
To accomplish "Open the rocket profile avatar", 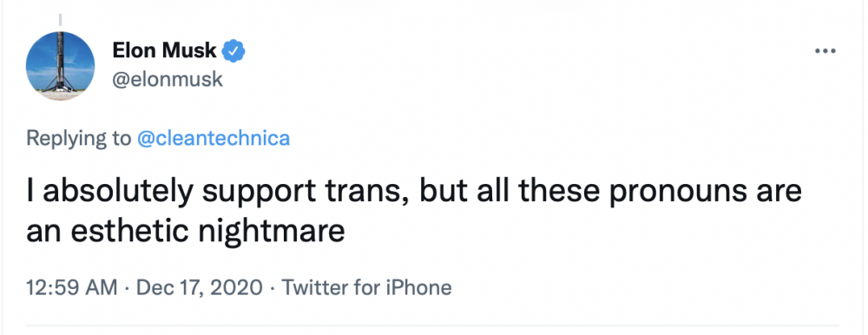I will tap(60, 66).
